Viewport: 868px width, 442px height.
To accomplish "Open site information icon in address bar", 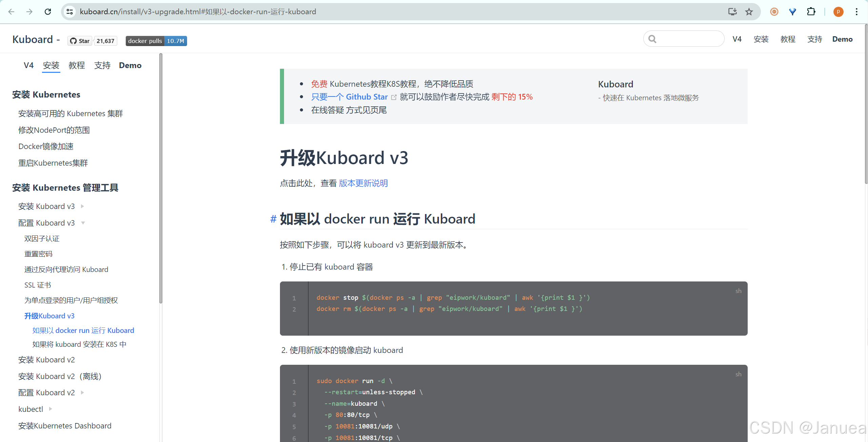I will click(x=69, y=12).
